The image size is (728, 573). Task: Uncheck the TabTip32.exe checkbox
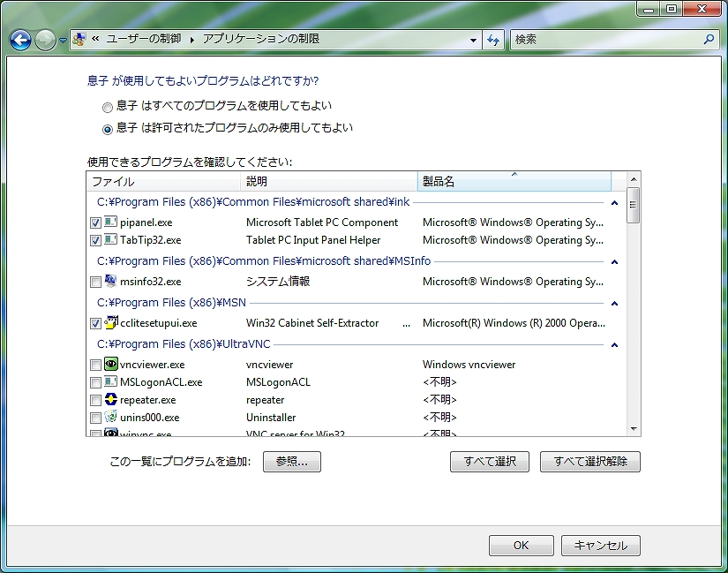coord(95,240)
